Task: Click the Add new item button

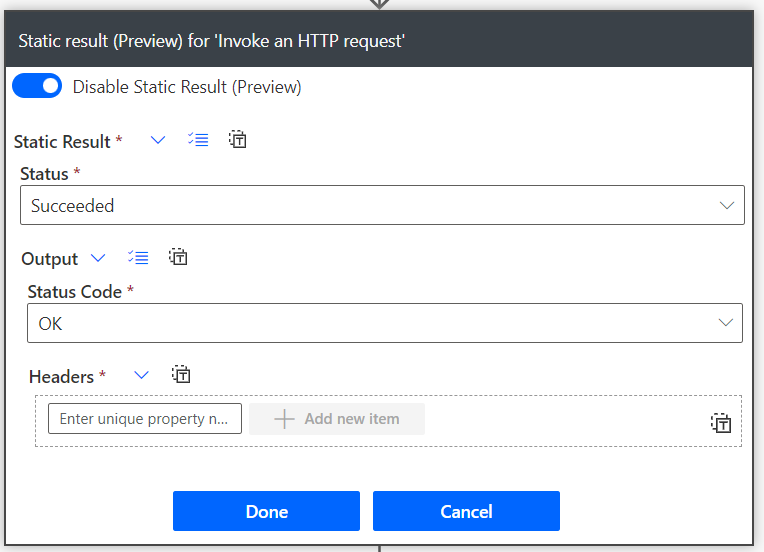Action: pyautogui.click(x=337, y=419)
